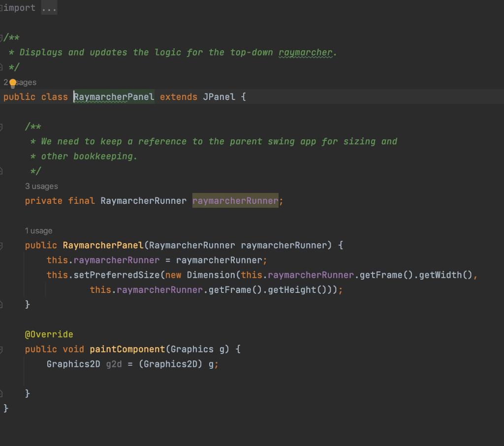Click the fold icon beside the Graphics2D line
This screenshot has height=446, width=504.
(2, 364)
